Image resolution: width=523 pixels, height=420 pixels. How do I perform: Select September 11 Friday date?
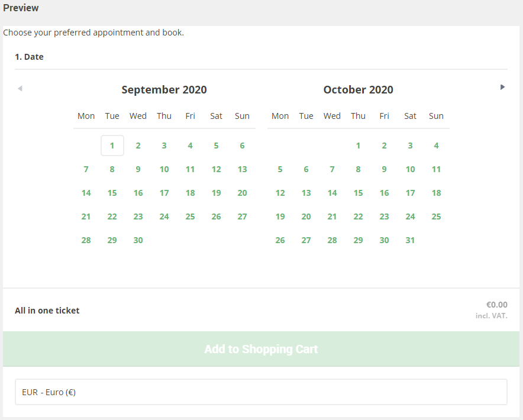click(x=190, y=169)
